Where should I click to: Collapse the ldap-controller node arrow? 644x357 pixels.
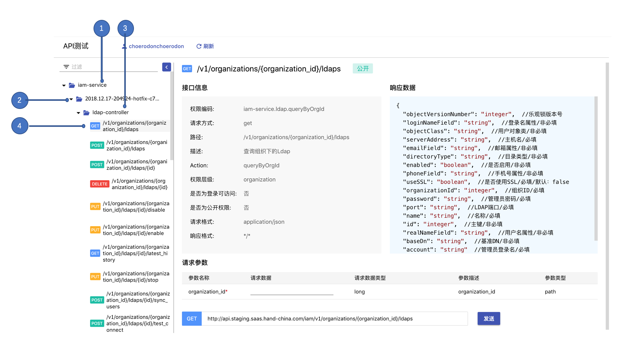[78, 113]
